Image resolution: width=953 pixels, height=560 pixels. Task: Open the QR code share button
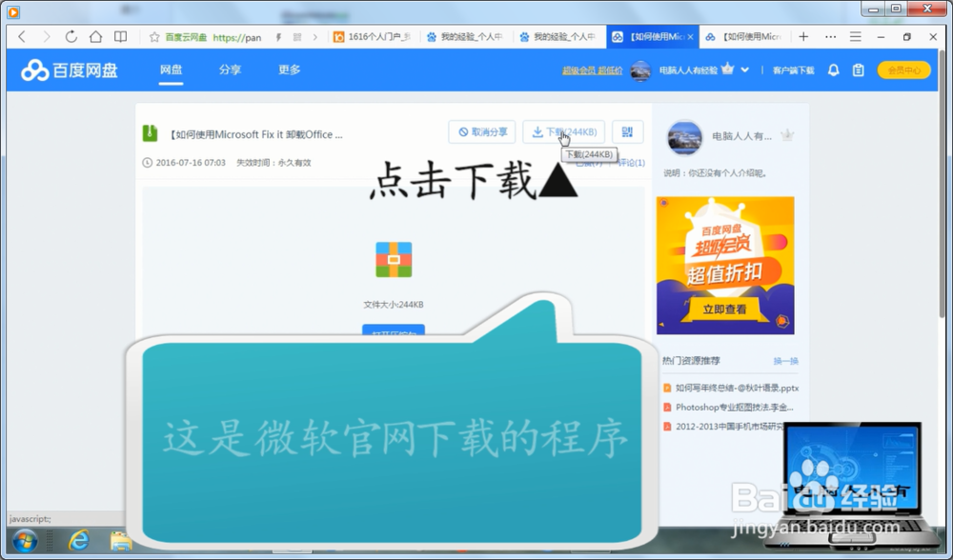click(x=627, y=131)
